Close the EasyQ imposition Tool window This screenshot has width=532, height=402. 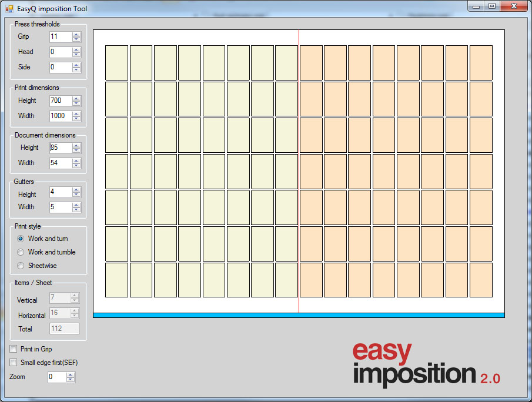point(514,6)
